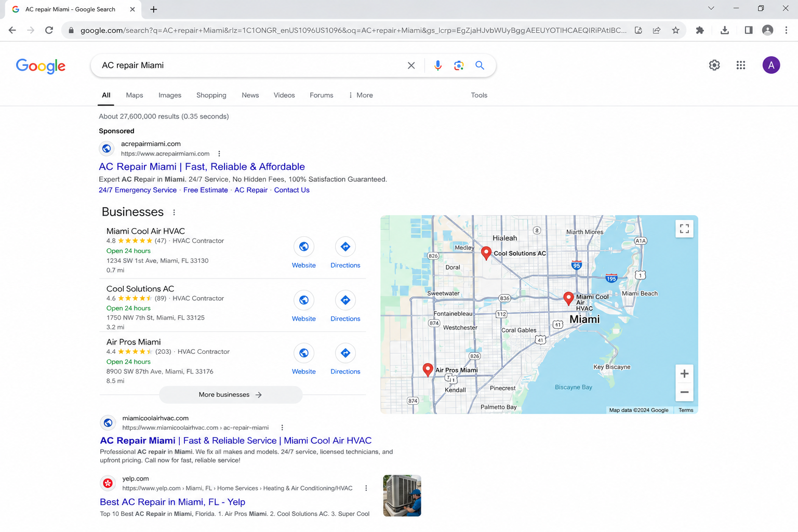Open Google account avatar A
Viewport: 798px width, 532px height.
(x=771, y=65)
